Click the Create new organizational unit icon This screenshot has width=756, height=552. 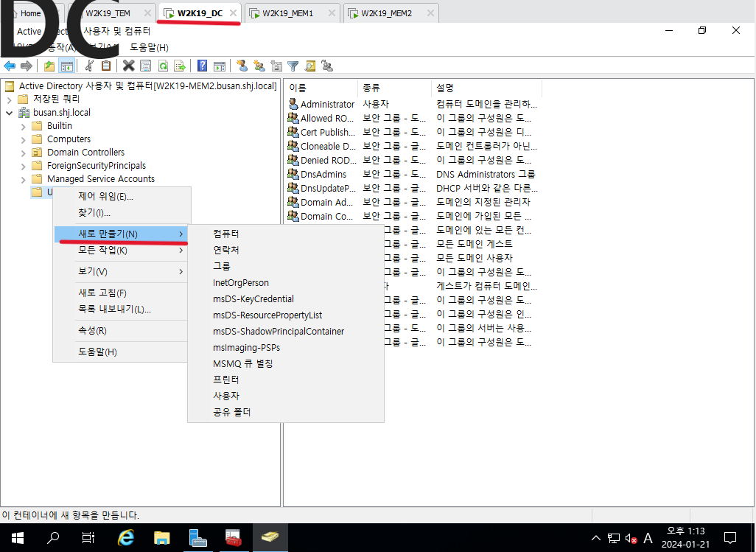pos(276,66)
